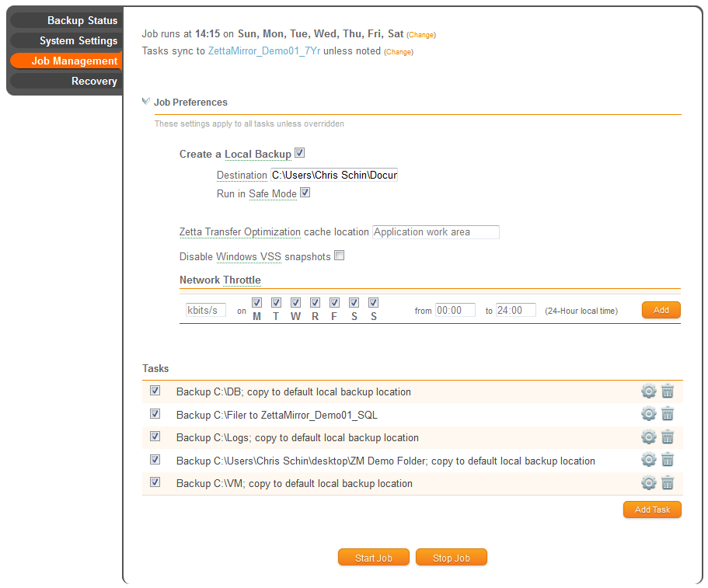Open gear icon for ZM Demo Folder task
This screenshot has width=708, height=588.
coord(648,460)
